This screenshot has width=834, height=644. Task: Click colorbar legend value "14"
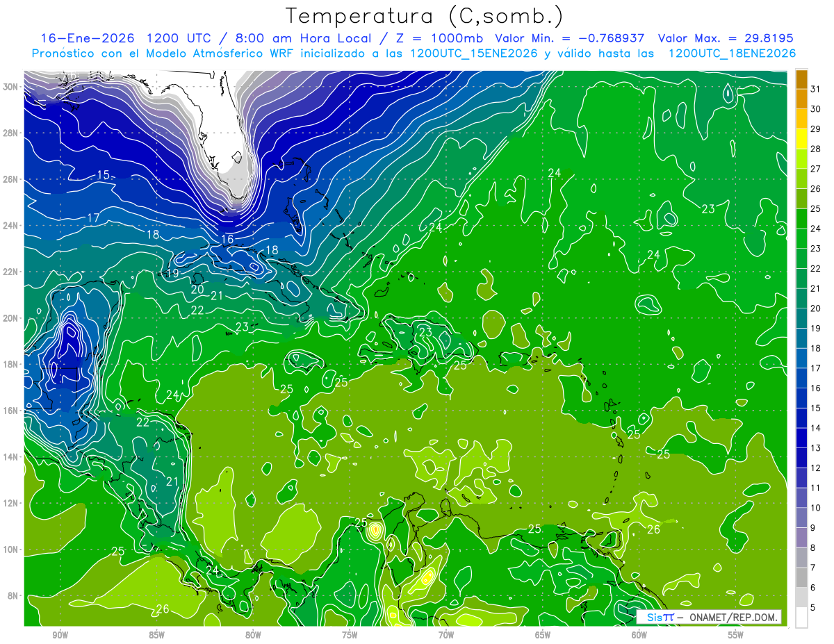coord(816,428)
